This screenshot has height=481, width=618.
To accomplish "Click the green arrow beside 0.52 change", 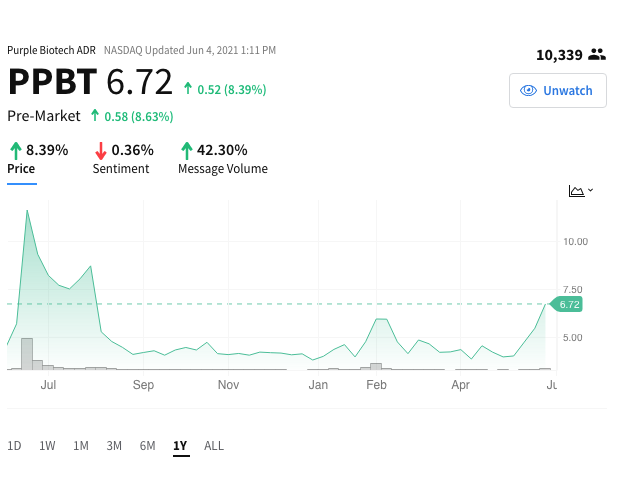I will tap(188, 88).
